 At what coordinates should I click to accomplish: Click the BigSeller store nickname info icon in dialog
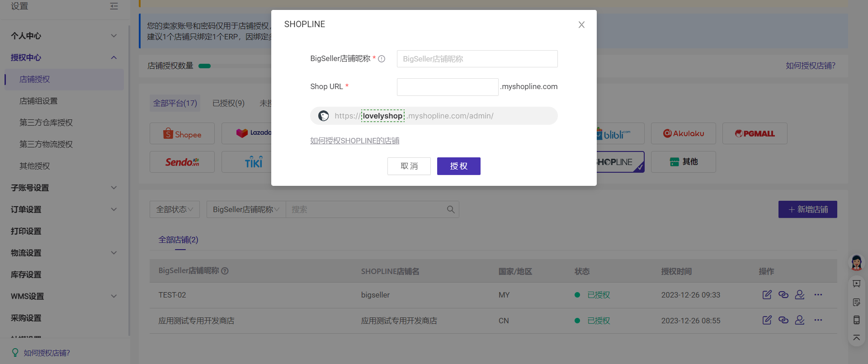[x=382, y=59]
